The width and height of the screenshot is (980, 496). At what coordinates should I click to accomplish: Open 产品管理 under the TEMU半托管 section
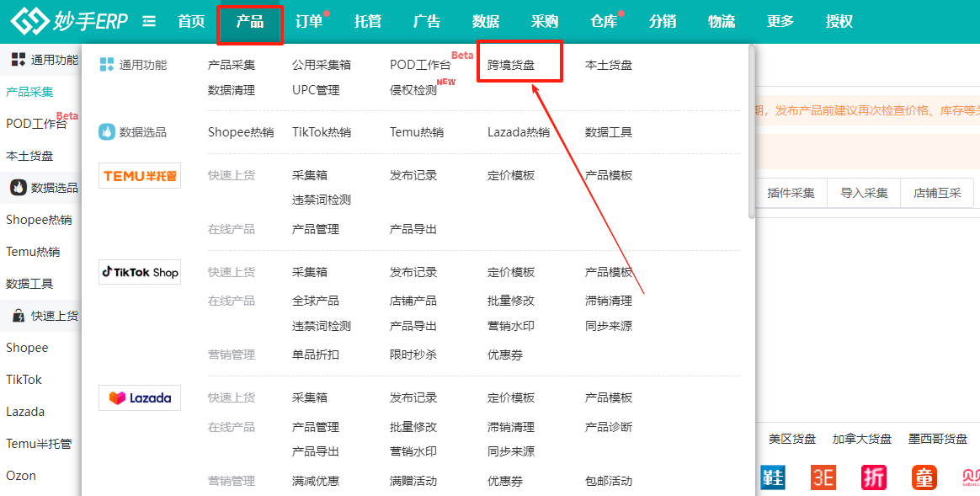316,230
